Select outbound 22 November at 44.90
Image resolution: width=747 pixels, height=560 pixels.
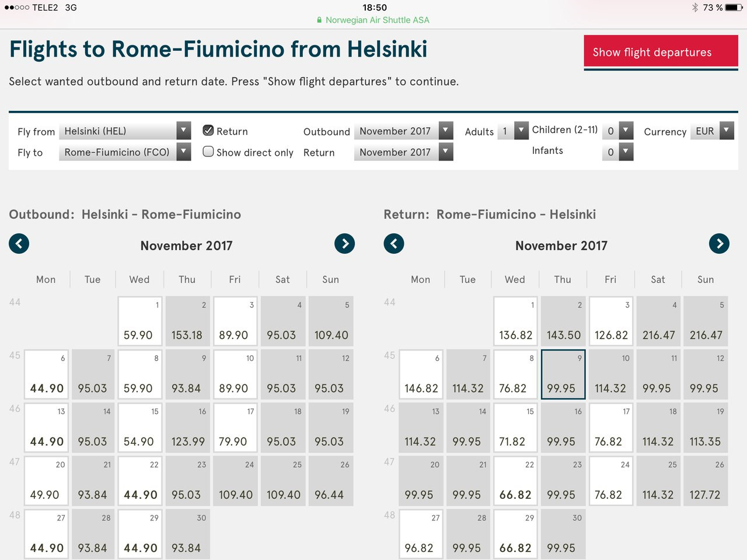[x=139, y=481]
